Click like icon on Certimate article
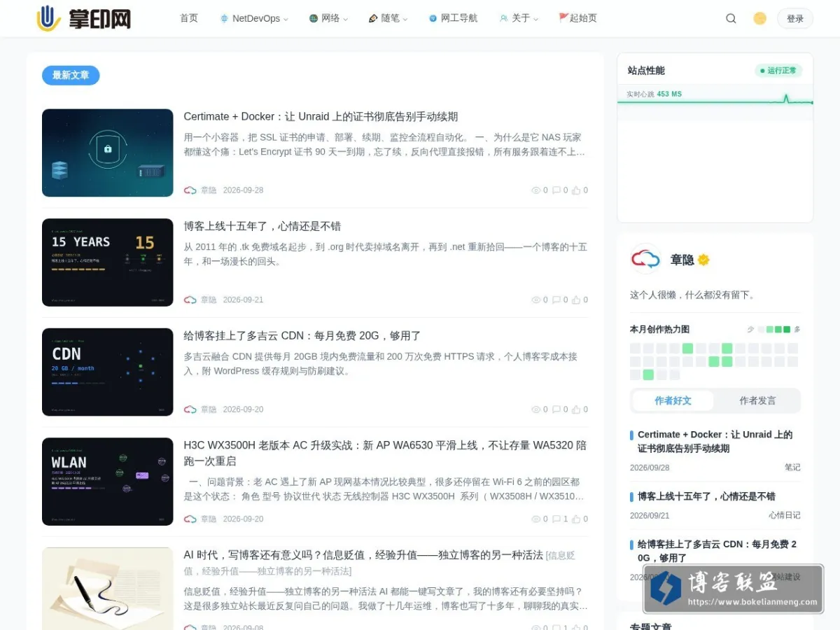Viewport: 840px width, 630px height. coord(576,190)
